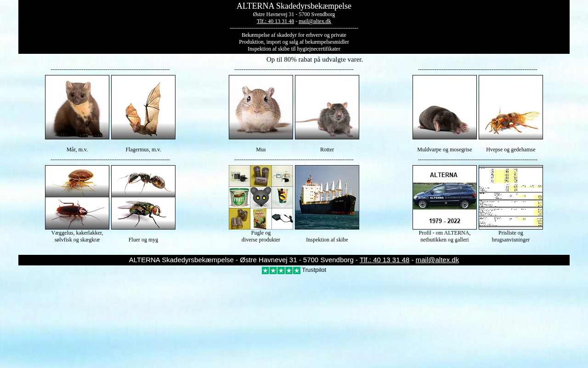Click the header mail@altex.dk email link
Screen dimensions: 588x368
(315, 21)
